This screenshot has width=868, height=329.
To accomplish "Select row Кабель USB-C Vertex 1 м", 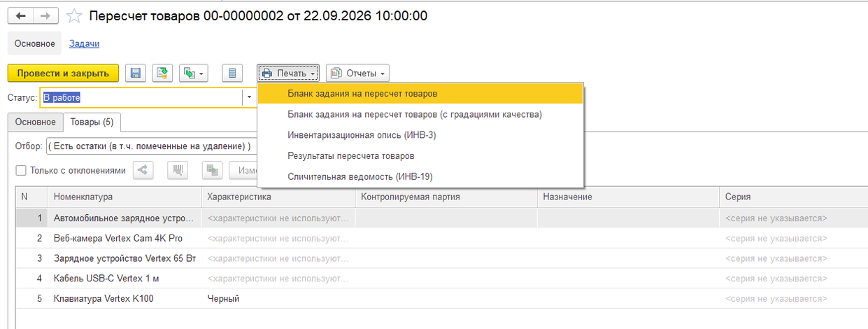I will 442,279.
